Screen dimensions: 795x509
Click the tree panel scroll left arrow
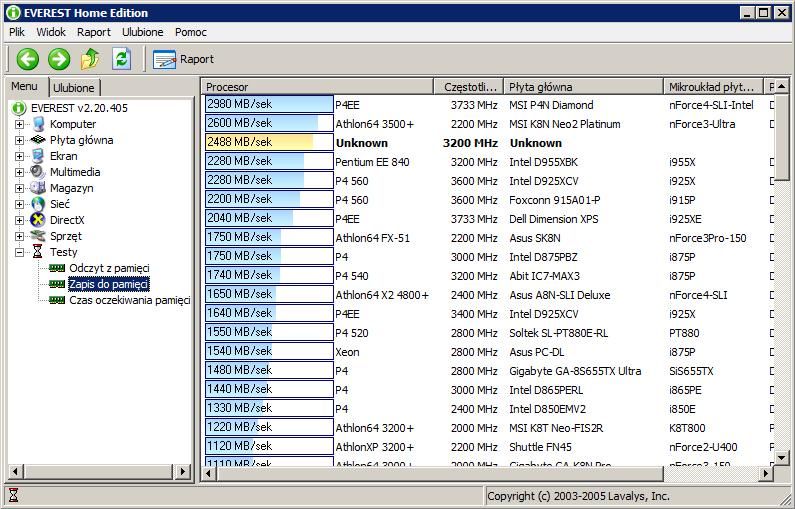[15, 471]
